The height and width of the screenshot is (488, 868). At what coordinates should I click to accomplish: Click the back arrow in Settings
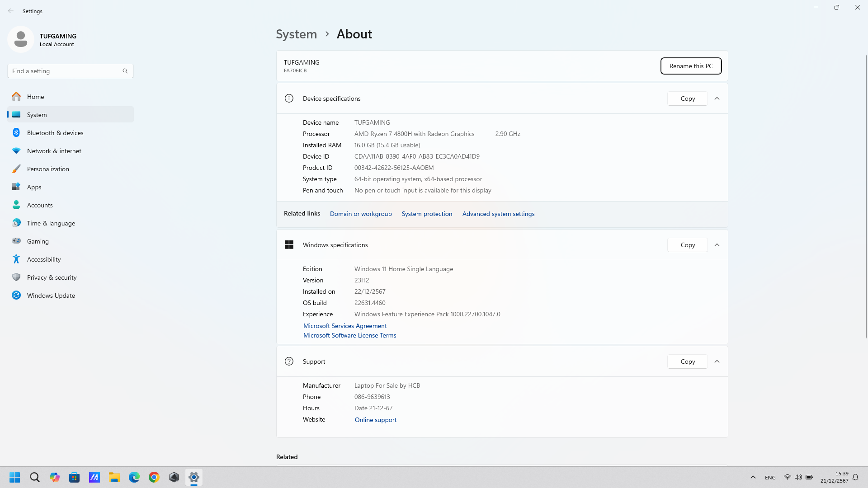point(11,11)
